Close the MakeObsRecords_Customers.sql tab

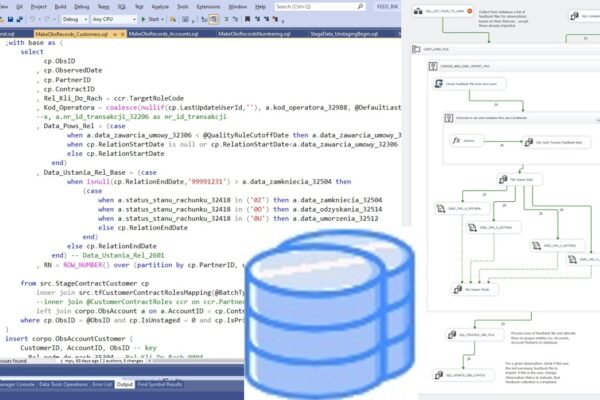click(122, 34)
